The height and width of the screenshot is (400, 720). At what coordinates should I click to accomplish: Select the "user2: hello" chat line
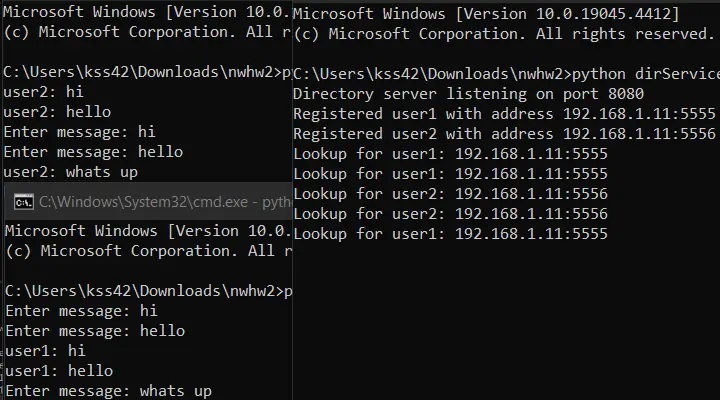(x=57, y=112)
